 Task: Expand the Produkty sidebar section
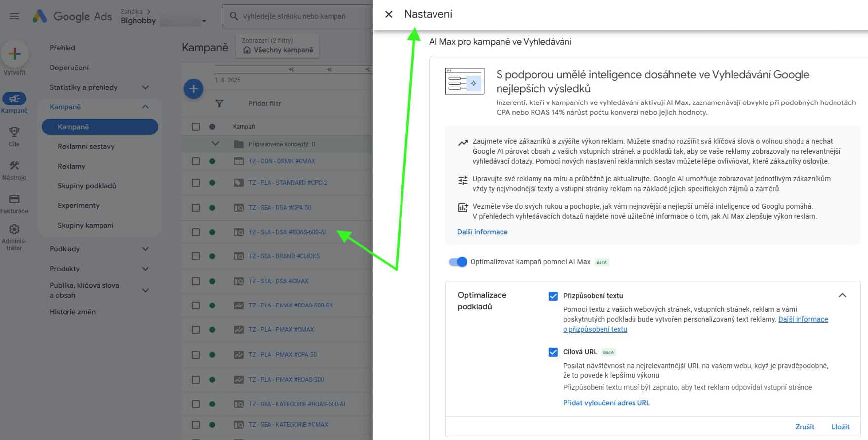point(145,269)
